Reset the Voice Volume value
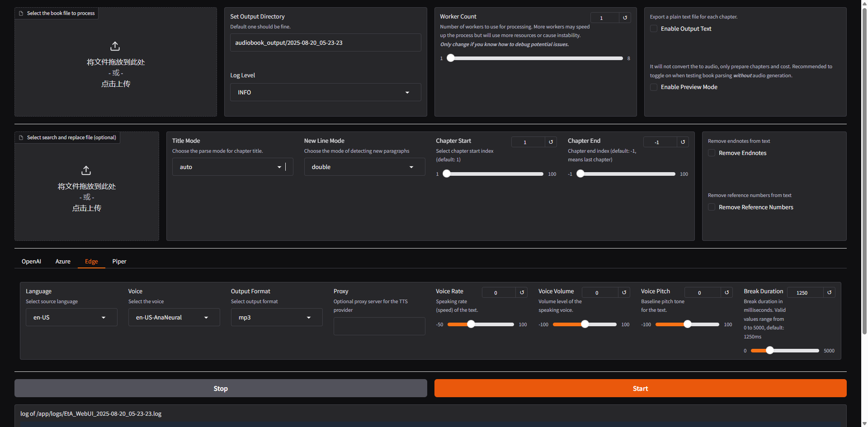 624,292
